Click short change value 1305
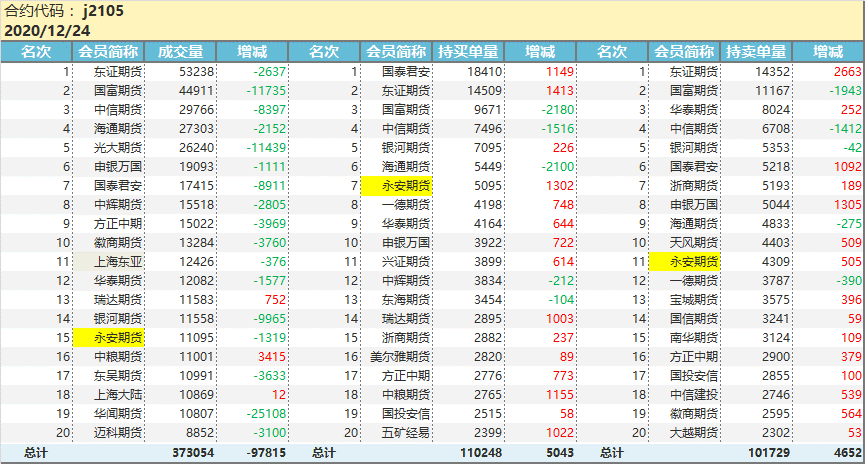The image size is (865, 464). tap(847, 205)
